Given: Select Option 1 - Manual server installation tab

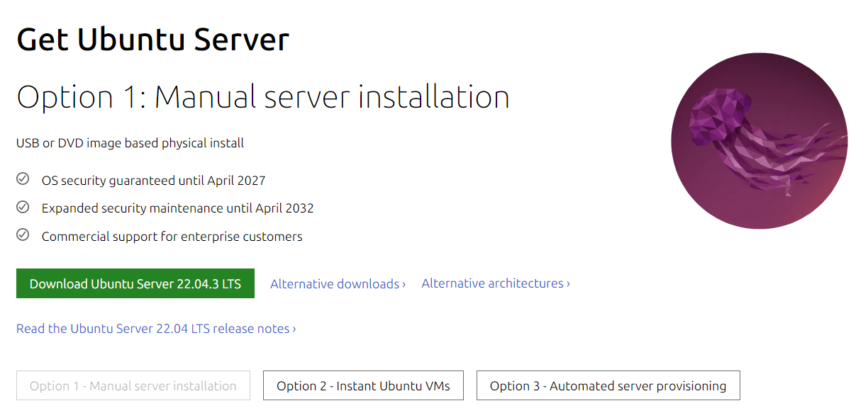Looking at the screenshot, I should point(133,385).
